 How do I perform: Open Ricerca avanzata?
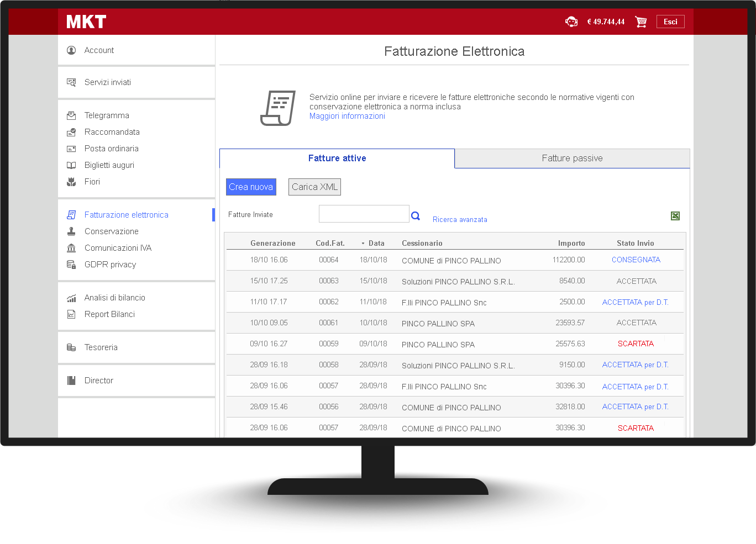click(460, 219)
